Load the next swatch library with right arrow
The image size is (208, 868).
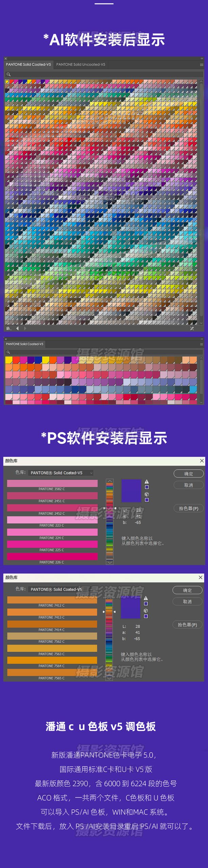coord(25,328)
